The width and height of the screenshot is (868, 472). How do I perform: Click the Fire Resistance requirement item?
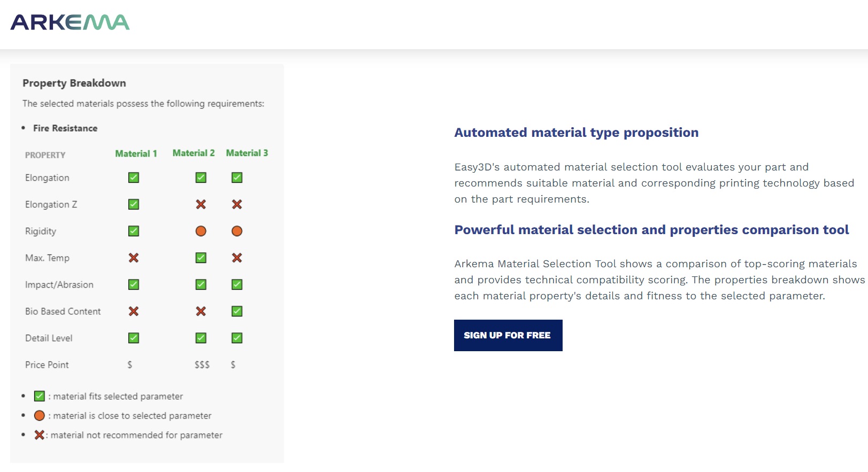pos(65,128)
